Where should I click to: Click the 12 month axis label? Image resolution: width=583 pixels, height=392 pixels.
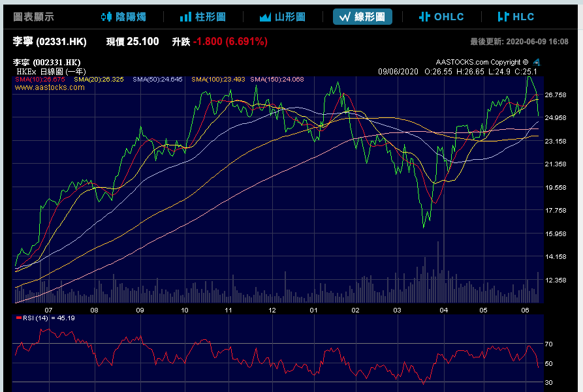pyautogui.click(x=272, y=310)
